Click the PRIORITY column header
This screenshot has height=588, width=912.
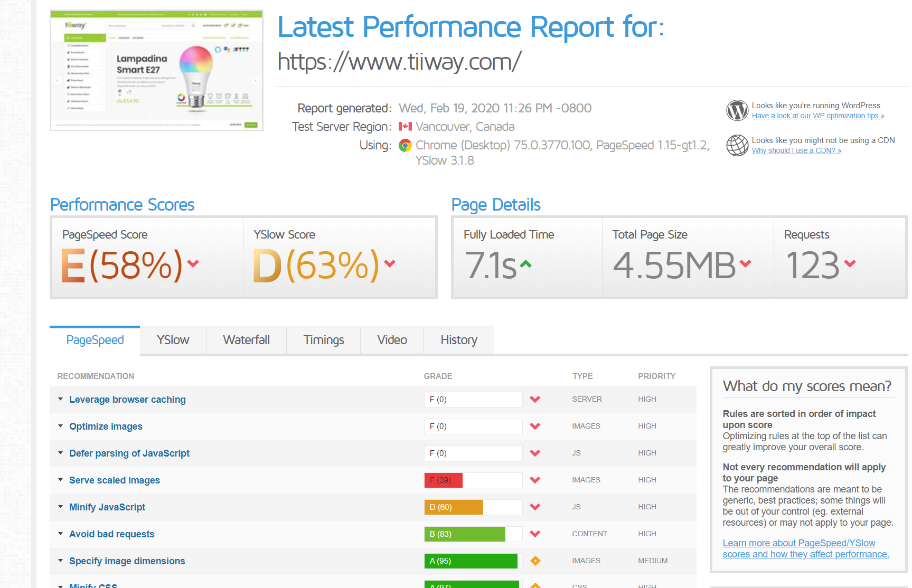tap(656, 376)
